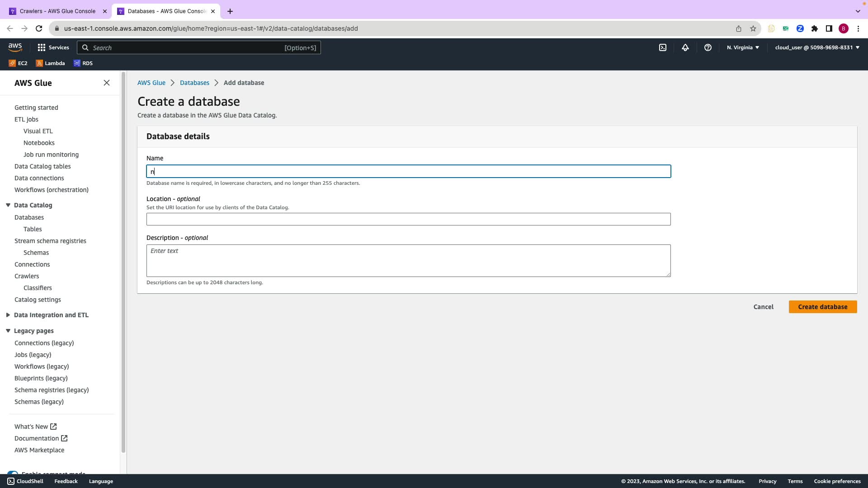Open the Lambda service shortcut
Screen dimensions: 868x488
pyautogui.click(x=50, y=63)
